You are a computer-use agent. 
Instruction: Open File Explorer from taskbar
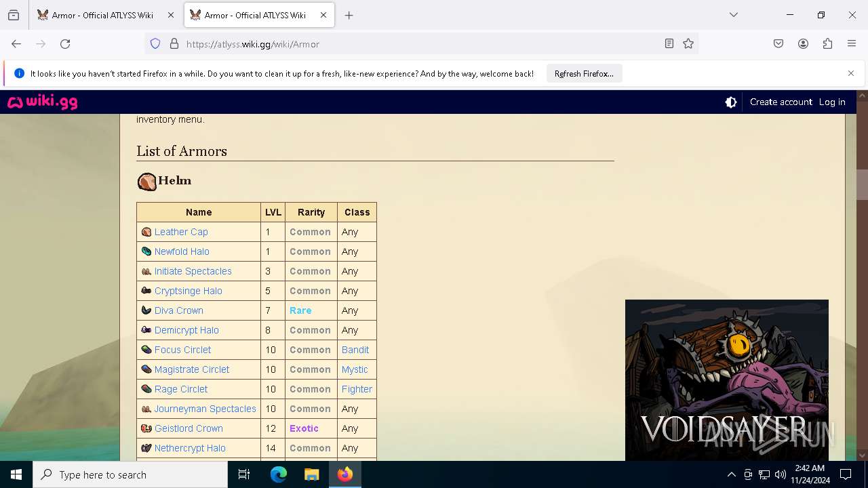311,474
